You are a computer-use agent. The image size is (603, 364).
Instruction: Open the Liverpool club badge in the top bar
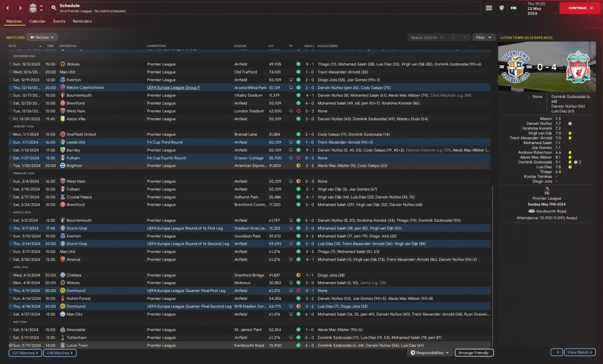(33, 8)
